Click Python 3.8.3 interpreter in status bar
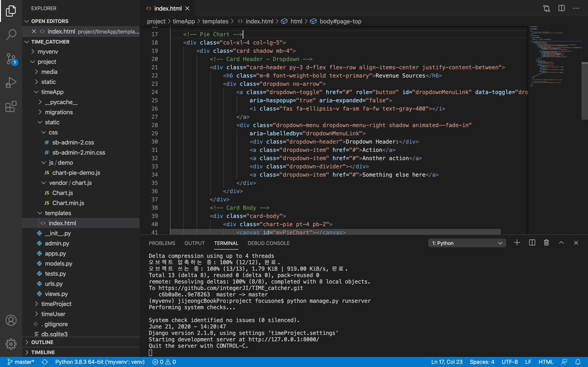The image size is (588, 367). [100, 362]
